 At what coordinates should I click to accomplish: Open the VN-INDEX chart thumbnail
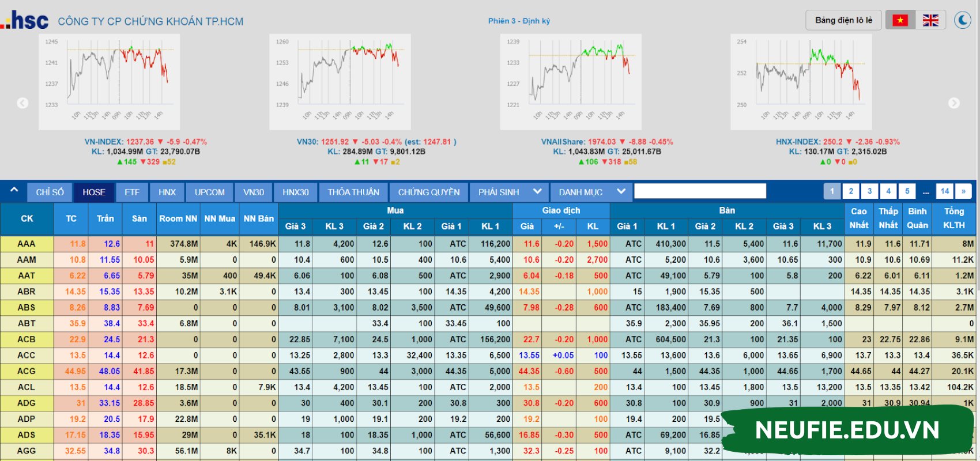tap(110, 82)
